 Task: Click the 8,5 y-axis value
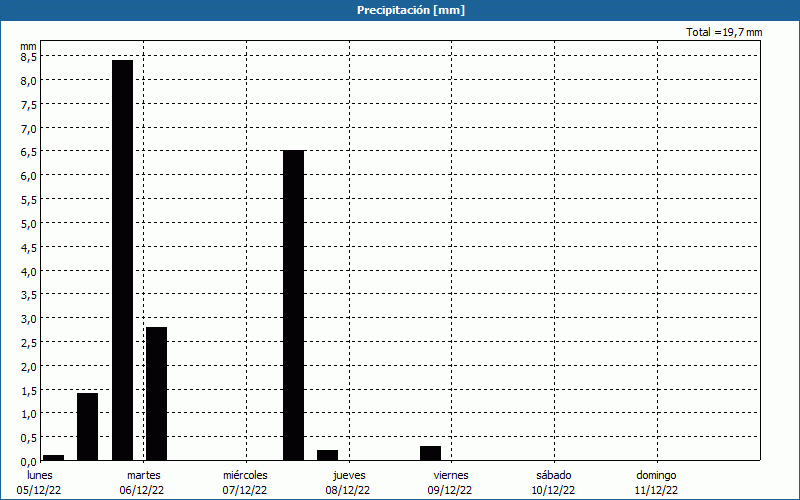tap(29, 57)
